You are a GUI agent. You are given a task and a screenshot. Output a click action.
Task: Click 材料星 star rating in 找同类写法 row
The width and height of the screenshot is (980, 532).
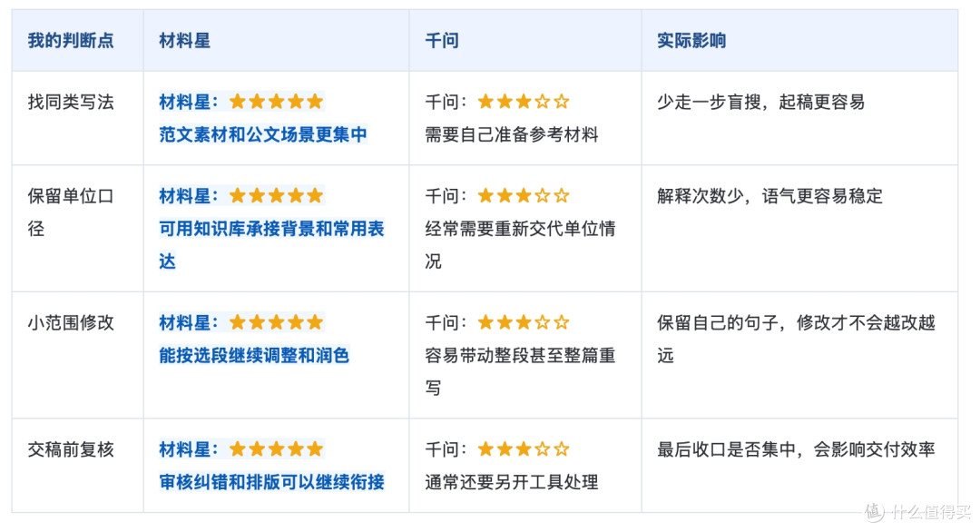(276, 102)
